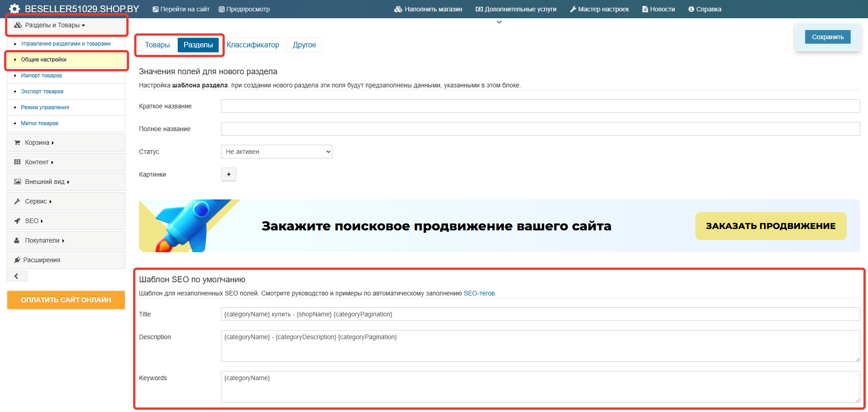Follow the 'SEO-тегов' link

[x=478, y=293]
